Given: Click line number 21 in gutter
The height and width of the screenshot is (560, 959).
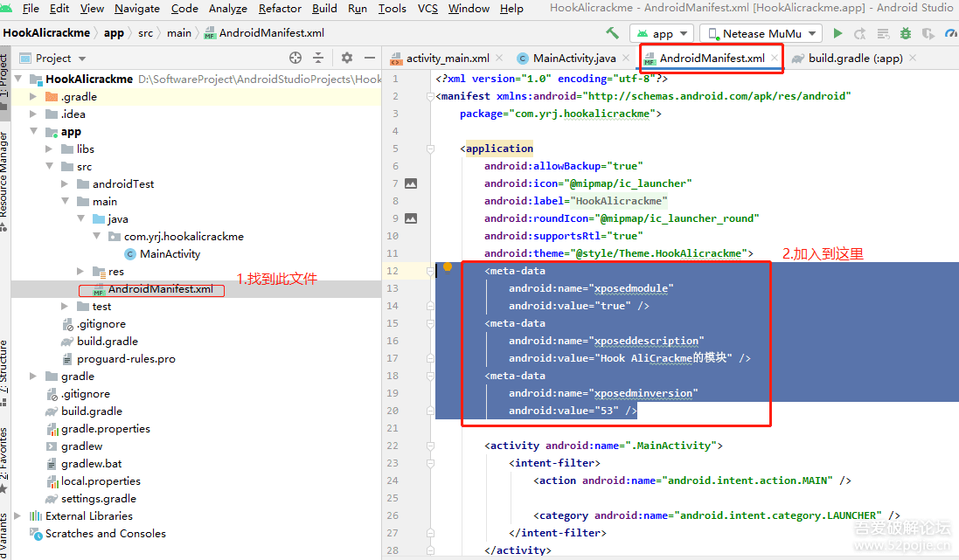Looking at the screenshot, I should [x=392, y=428].
